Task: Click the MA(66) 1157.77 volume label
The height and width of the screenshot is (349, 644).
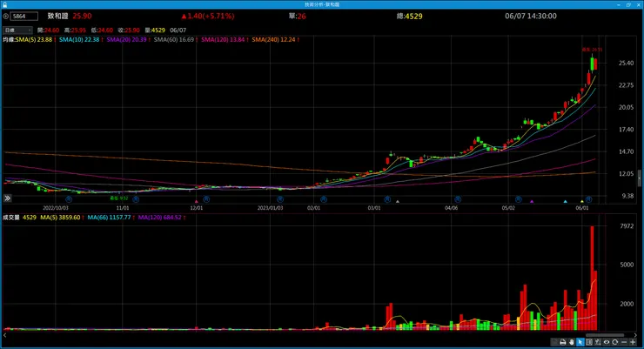Action: click(109, 218)
